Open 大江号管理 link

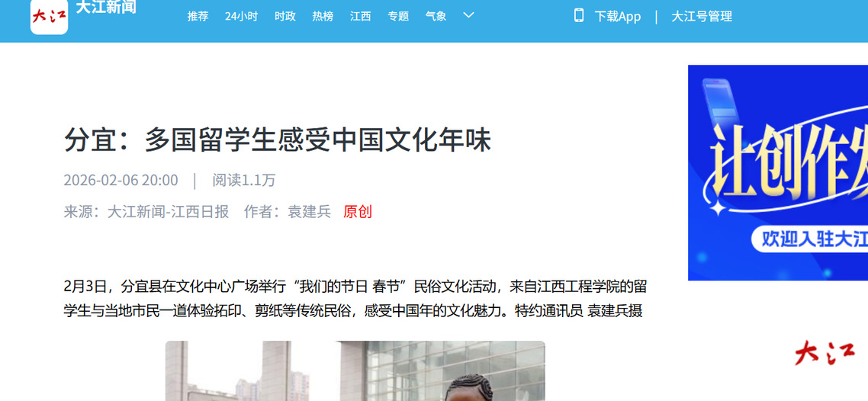coord(702,17)
